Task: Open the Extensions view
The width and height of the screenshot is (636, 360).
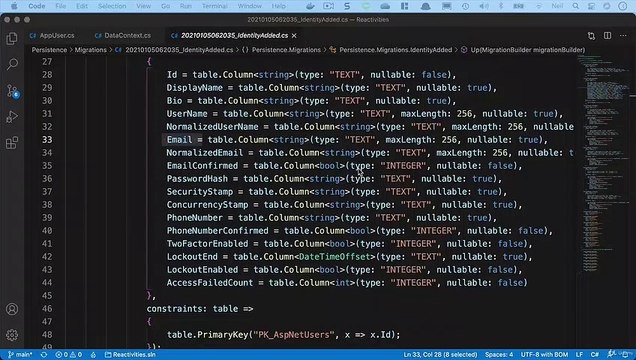Action: (12, 143)
